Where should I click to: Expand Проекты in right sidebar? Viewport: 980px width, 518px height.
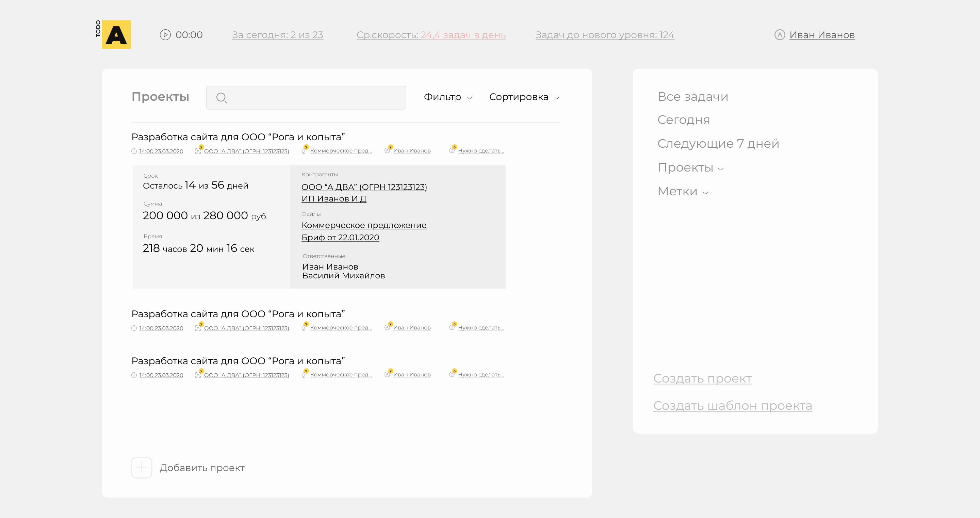(x=690, y=167)
